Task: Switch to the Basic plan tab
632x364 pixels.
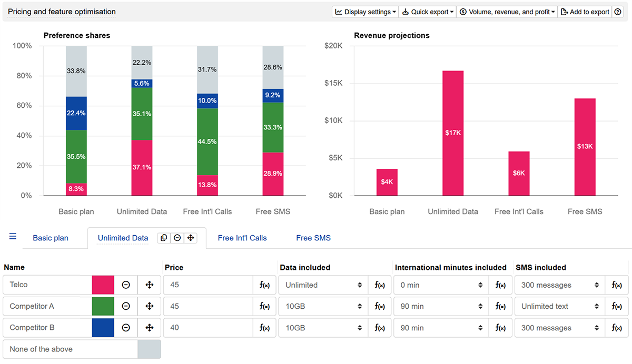Action: 51,238
